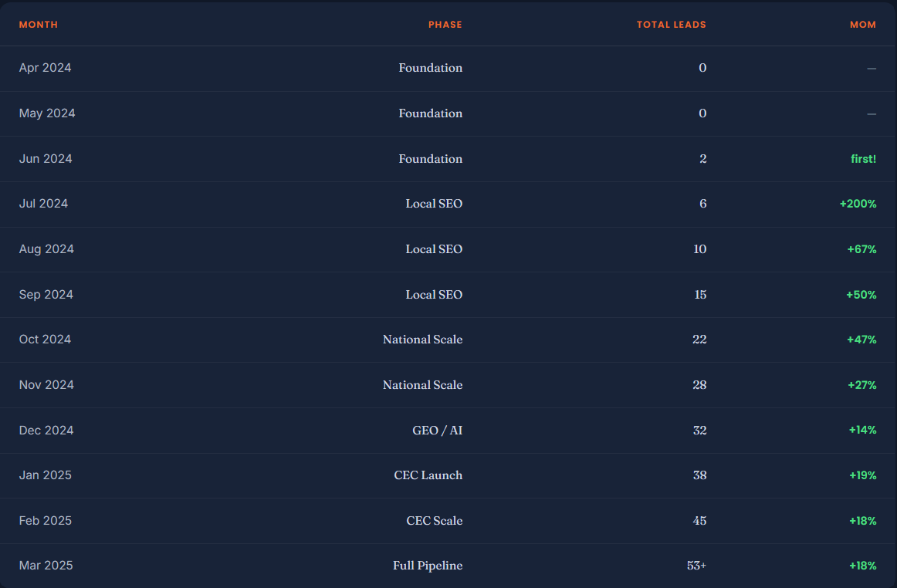Click the +14% MoM value

(862, 430)
